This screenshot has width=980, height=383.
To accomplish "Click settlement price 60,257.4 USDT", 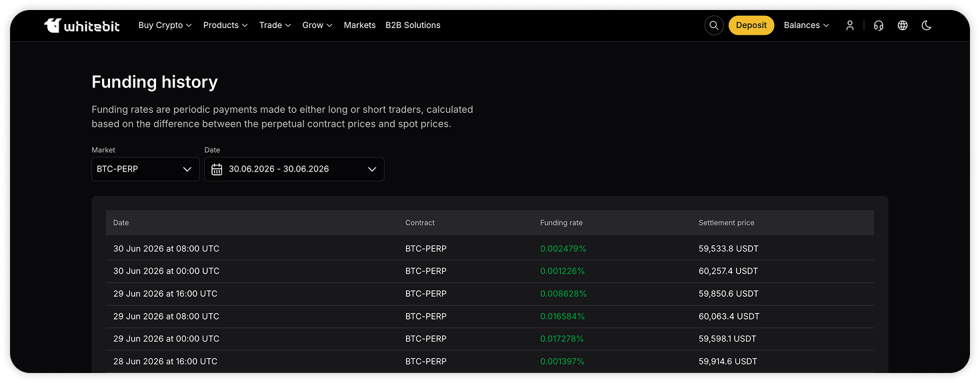I will pyautogui.click(x=729, y=272).
